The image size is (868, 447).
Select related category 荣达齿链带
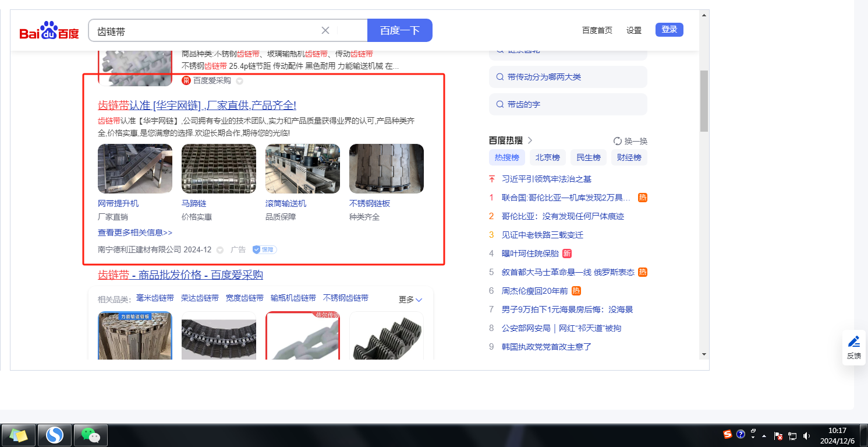click(200, 298)
